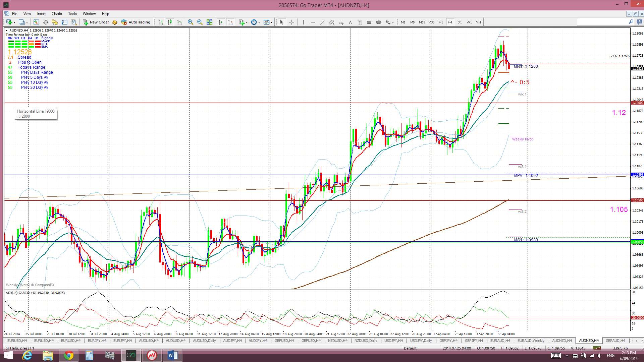Open Chrome from the taskbar

click(69, 355)
